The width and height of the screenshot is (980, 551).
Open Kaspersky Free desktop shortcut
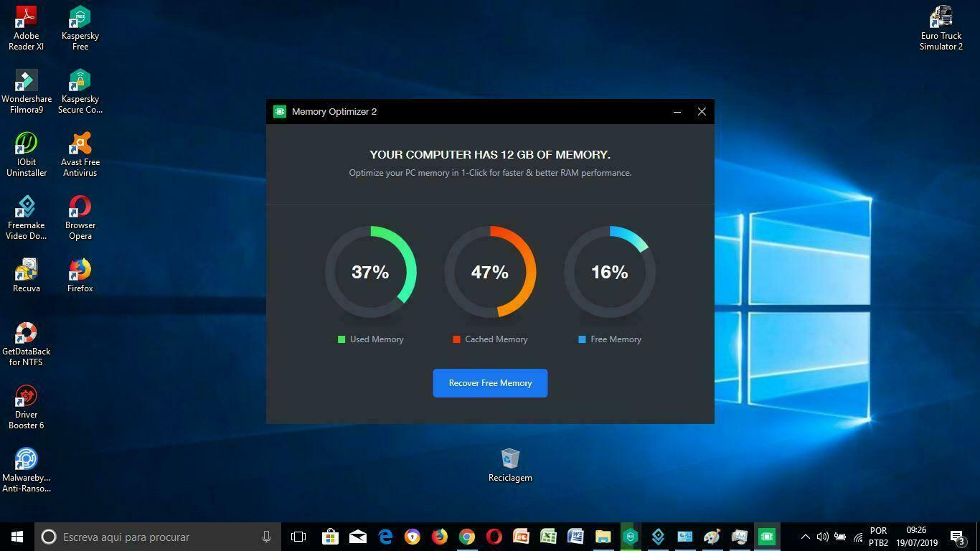(x=80, y=29)
